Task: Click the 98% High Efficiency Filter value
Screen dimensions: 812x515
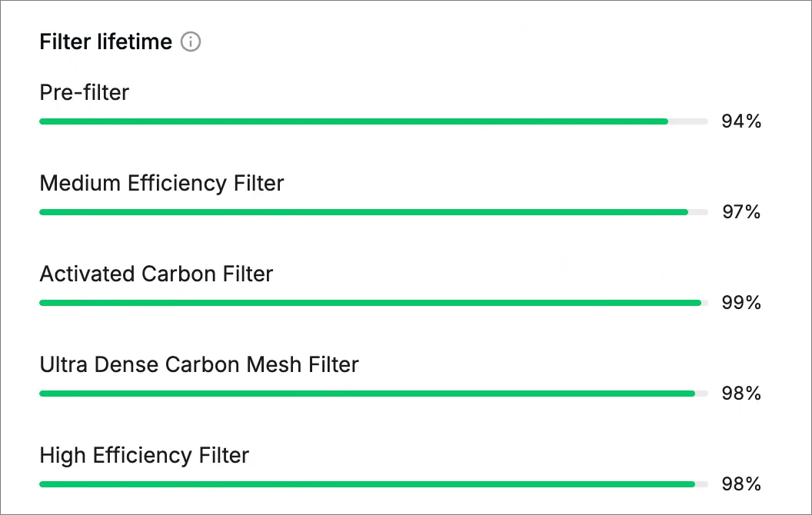Action: pyautogui.click(x=741, y=484)
